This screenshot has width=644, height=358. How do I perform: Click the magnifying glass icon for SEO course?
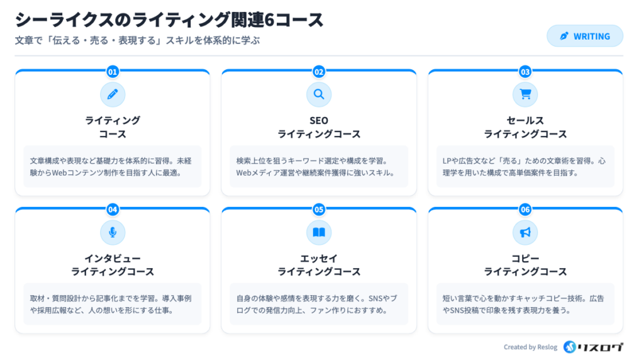click(x=319, y=94)
